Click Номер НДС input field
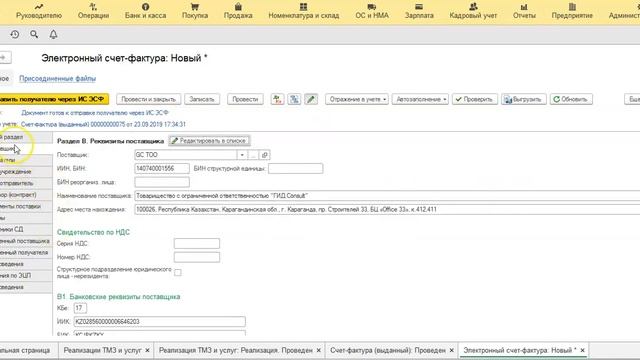 [197, 257]
